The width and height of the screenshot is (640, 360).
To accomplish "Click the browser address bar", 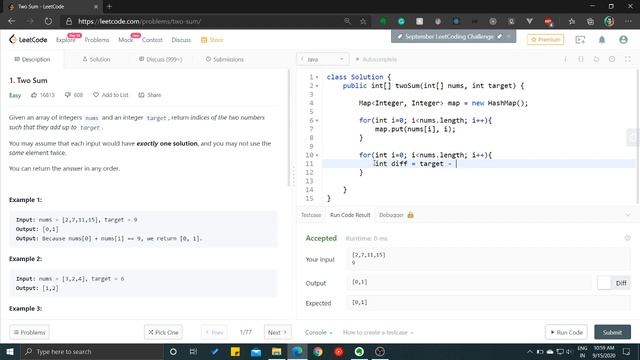I will click(204, 21).
